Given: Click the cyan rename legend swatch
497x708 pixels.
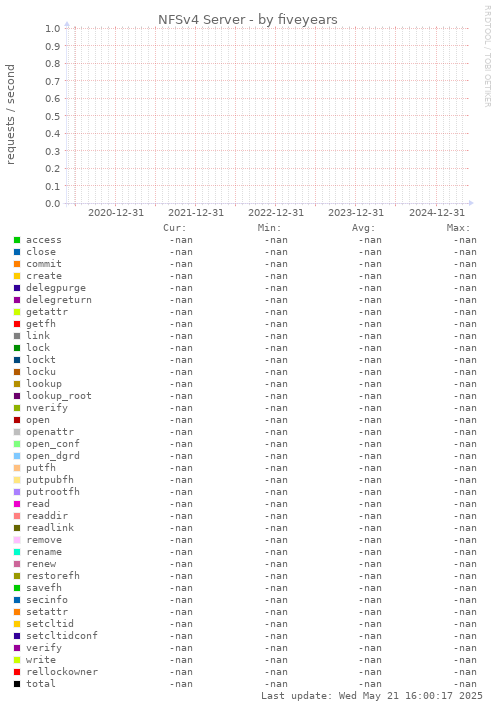Looking at the screenshot, I should click(x=17, y=552).
